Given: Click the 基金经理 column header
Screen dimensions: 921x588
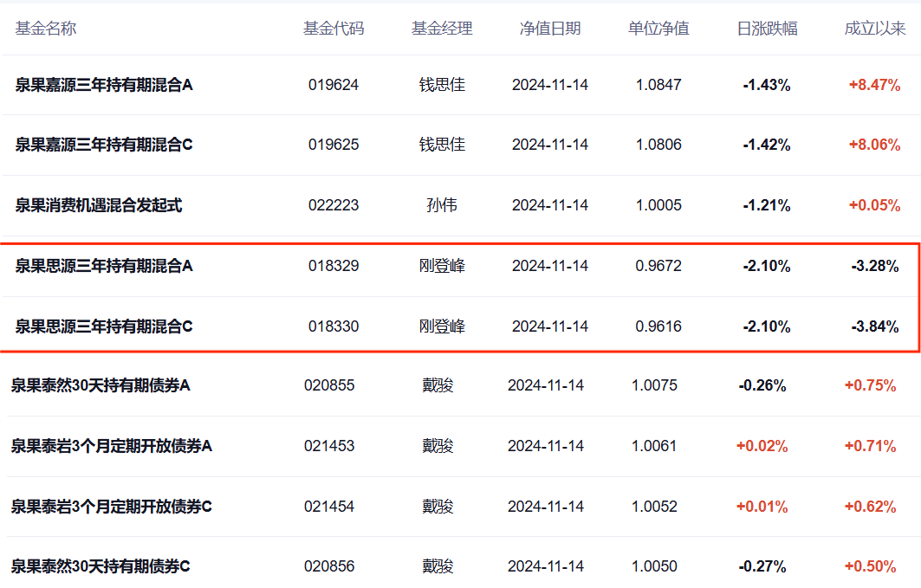Looking at the screenshot, I should point(442,29).
